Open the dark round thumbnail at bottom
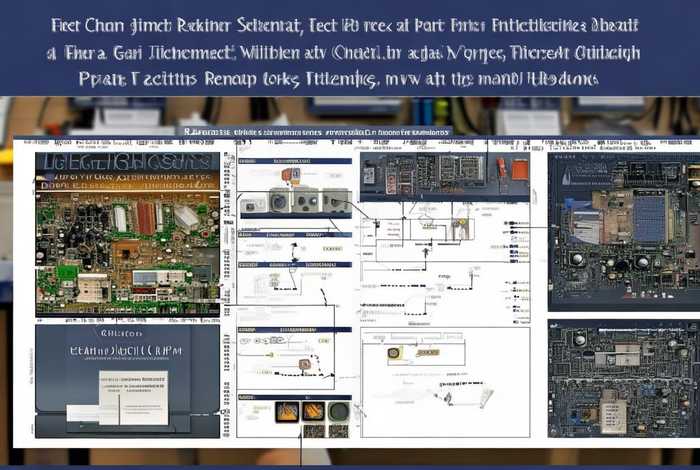This screenshot has width=700, height=470. coord(337,411)
